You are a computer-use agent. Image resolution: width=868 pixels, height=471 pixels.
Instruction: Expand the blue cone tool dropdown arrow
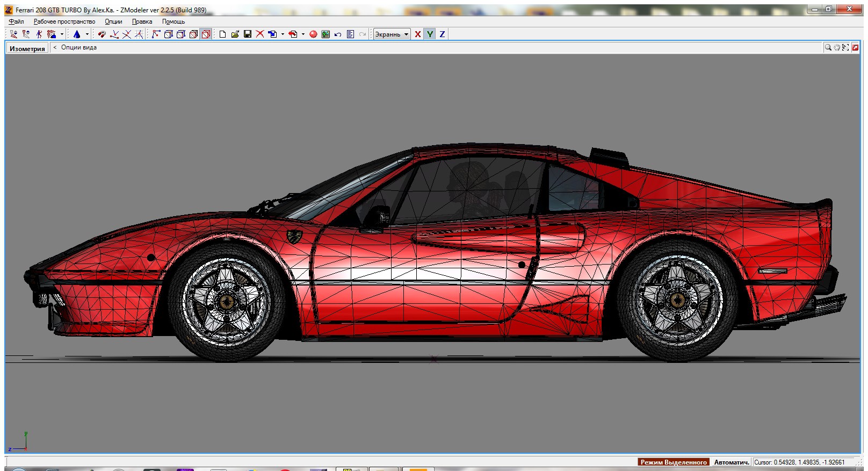[87, 34]
